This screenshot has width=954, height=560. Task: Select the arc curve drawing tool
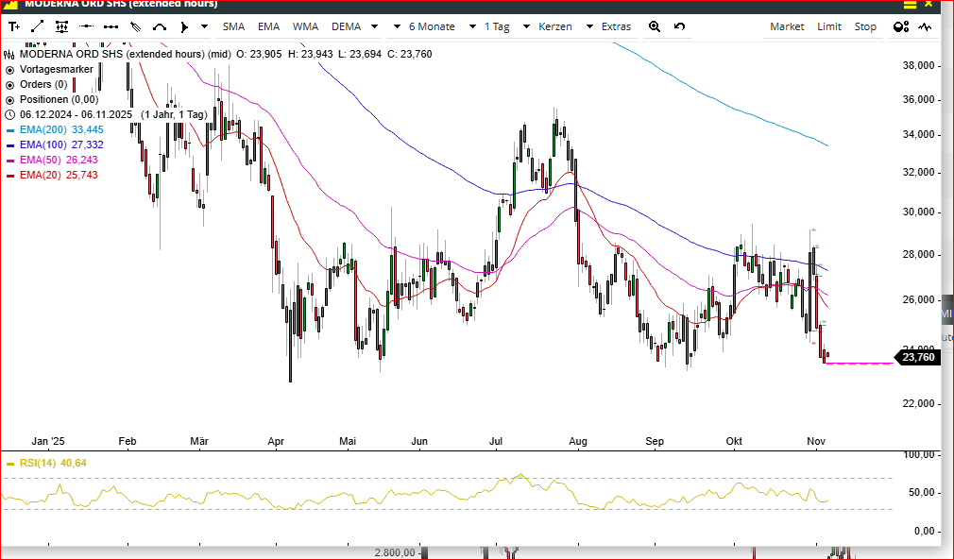point(160,26)
